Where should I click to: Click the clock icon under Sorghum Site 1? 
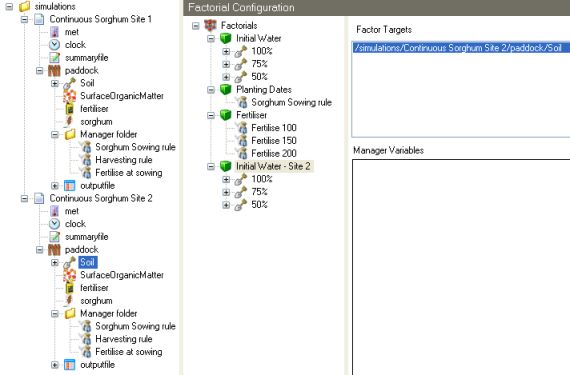coord(55,45)
